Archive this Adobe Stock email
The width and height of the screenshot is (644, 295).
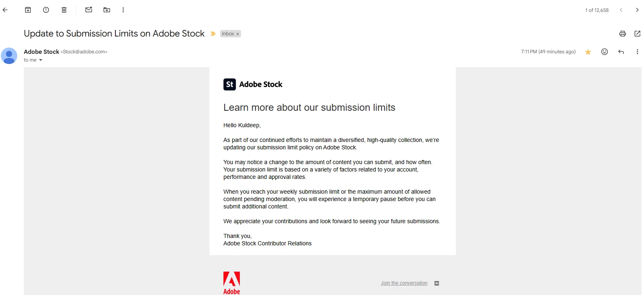click(28, 10)
